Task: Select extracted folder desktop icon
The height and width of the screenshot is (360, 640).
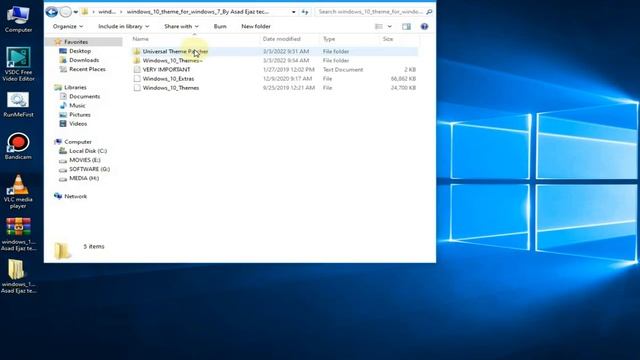Action: (x=18, y=276)
